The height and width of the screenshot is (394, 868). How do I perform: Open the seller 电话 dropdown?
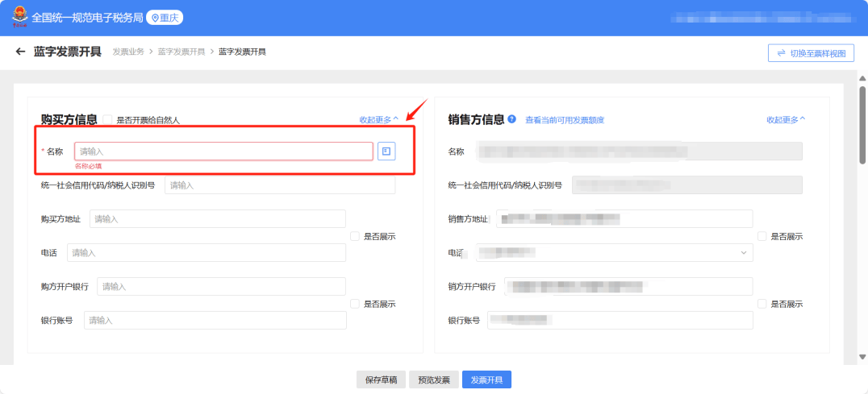743,253
